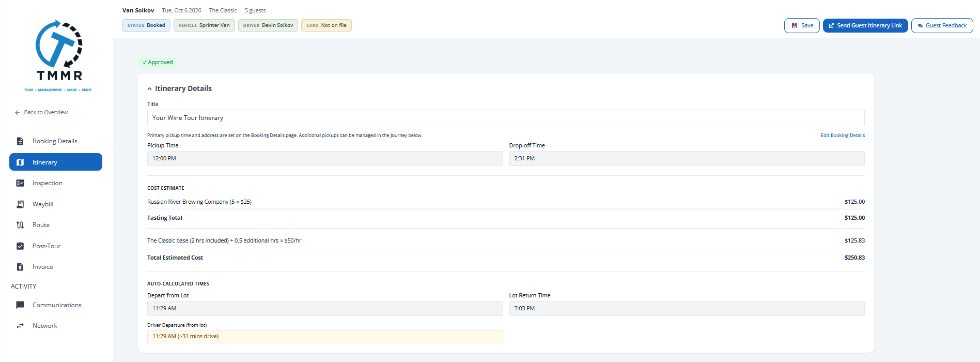Click the Waybill icon in sidebar
The width and height of the screenshot is (980, 362).
[20, 204]
